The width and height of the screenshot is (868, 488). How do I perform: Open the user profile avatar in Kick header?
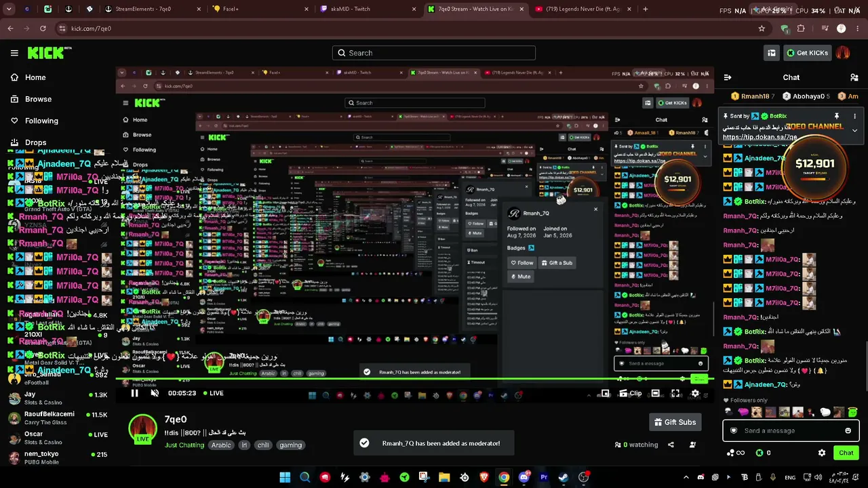click(844, 53)
